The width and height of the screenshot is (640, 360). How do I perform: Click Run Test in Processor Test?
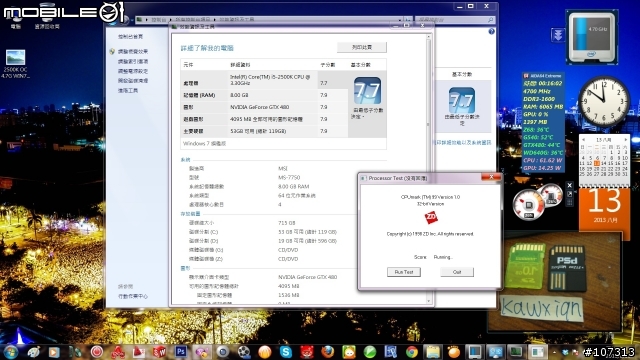pos(404,272)
